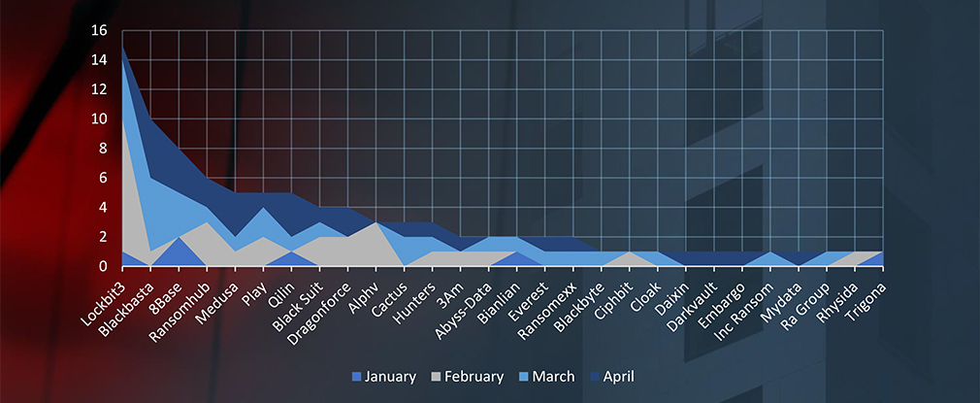Click the Cactus axis label

[389, 298]
